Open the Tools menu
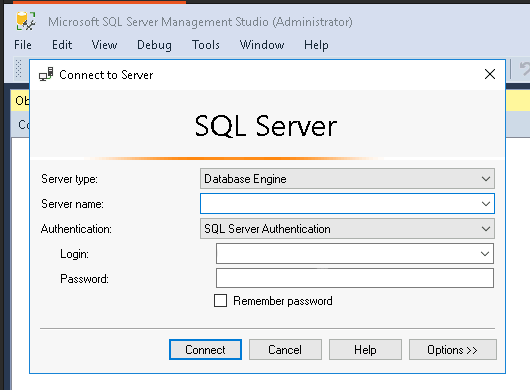 pos(206,45)
